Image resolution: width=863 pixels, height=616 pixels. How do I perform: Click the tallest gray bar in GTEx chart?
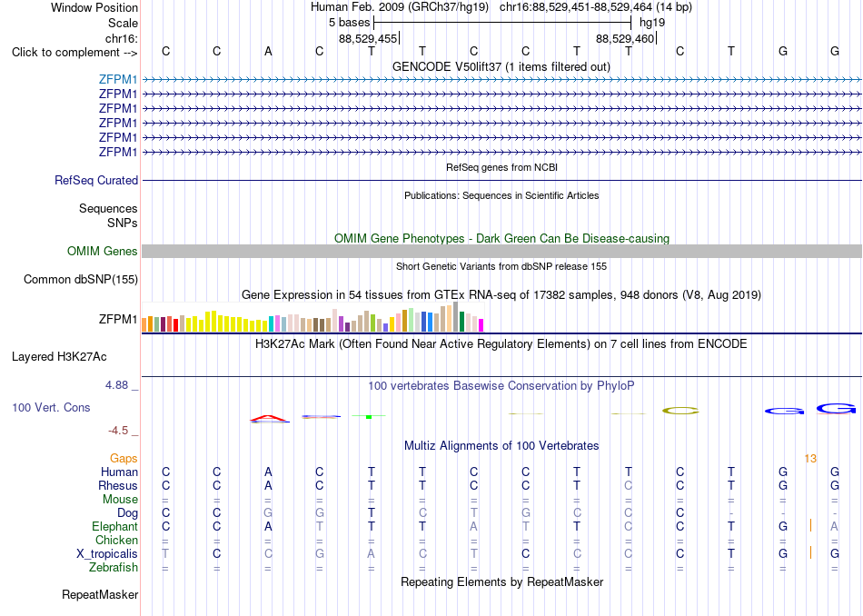point(456,316)
